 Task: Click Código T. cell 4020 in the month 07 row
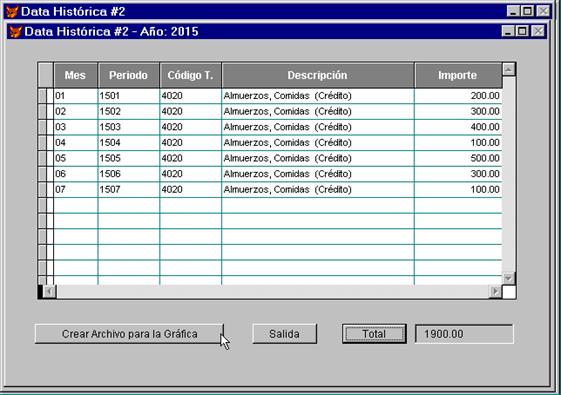(190, 190)
